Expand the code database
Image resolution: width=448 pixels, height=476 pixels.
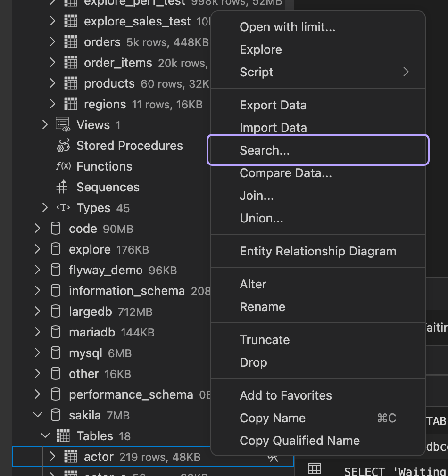click(x=37, y=228)
